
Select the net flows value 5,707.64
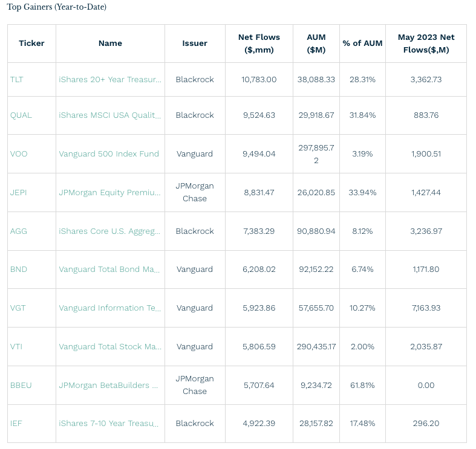pyautogui.click(x=259, y=386)
